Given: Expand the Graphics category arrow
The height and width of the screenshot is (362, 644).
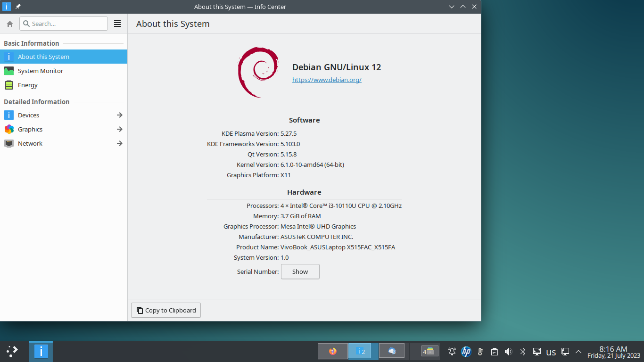Looking at the screenshot, I should point(119,129).
